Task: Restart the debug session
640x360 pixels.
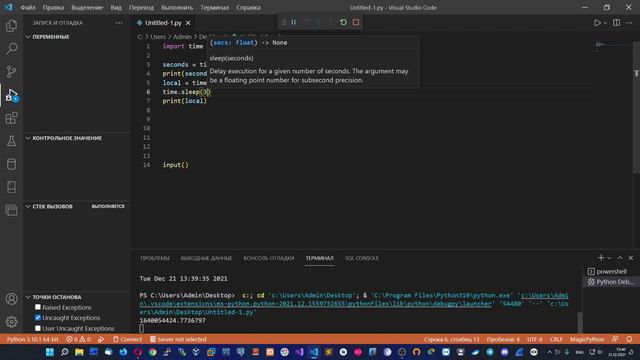Action: (343, 22)
